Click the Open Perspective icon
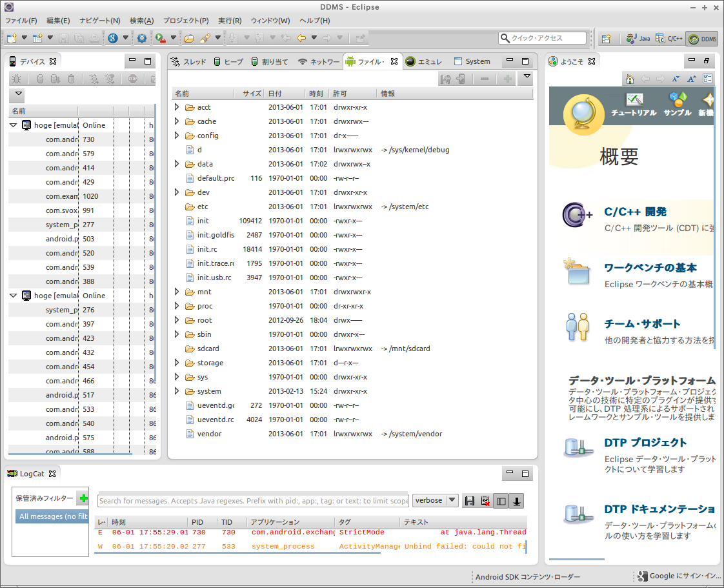Image resolution: width=724 pixels, height=588 pixels. (607, 39)
